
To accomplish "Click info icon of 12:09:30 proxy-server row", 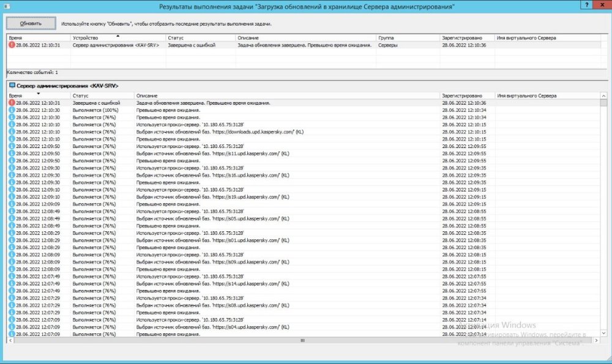I will [12, 168].
